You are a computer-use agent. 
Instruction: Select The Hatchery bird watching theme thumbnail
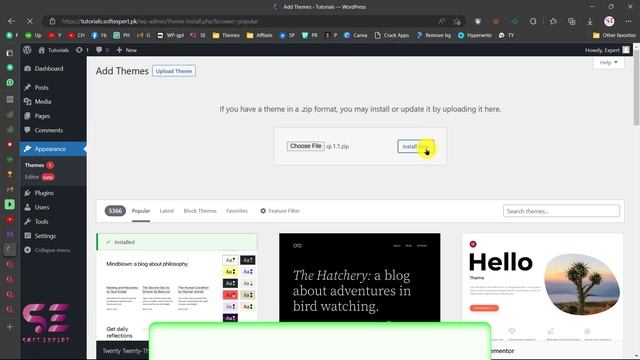point(360,278)
